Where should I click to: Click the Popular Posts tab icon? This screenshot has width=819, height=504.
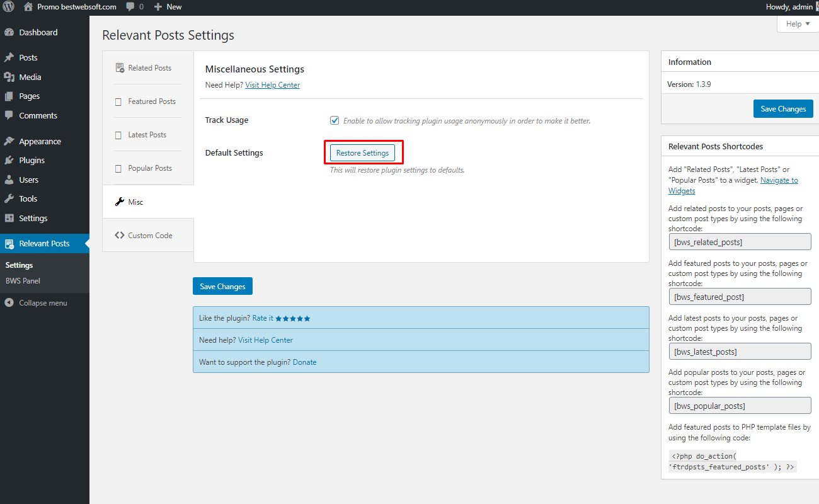tap(118, 168)
